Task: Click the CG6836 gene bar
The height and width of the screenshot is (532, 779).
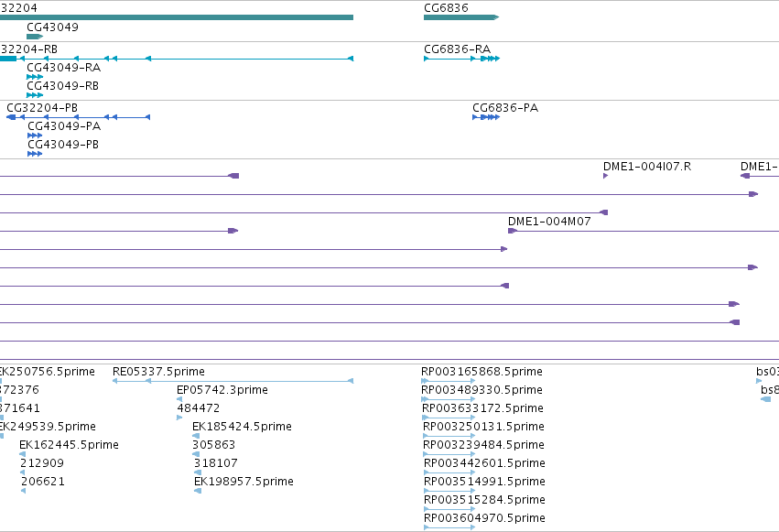Action: pyautogui.click(x=461, y=17)
